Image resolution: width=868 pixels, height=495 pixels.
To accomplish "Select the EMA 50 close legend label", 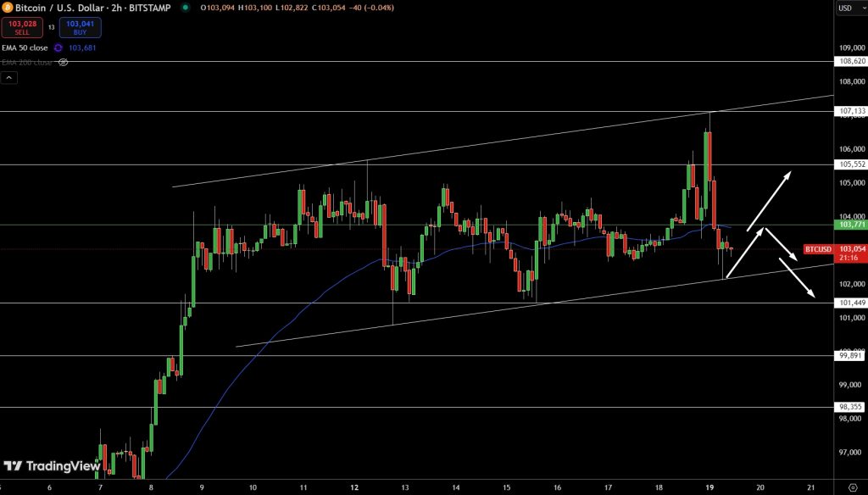I will pyautogui.click(x=25, y=48).
